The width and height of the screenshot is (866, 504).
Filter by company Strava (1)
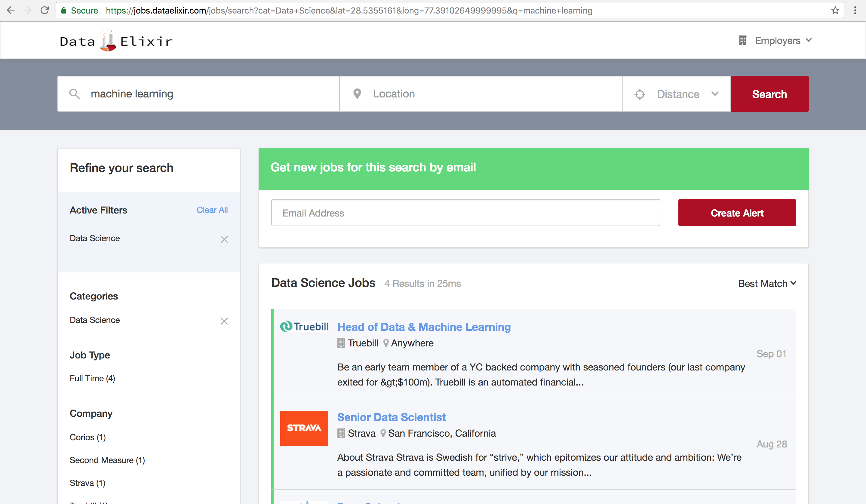point(87,483)
